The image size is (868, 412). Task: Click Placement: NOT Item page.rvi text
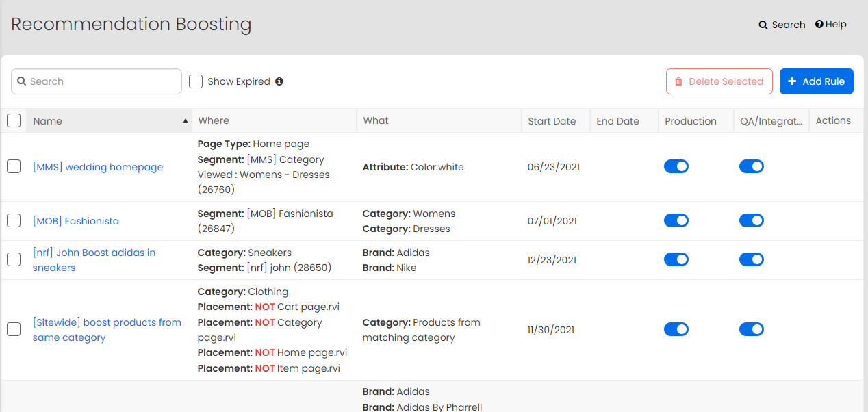(268, 368)
